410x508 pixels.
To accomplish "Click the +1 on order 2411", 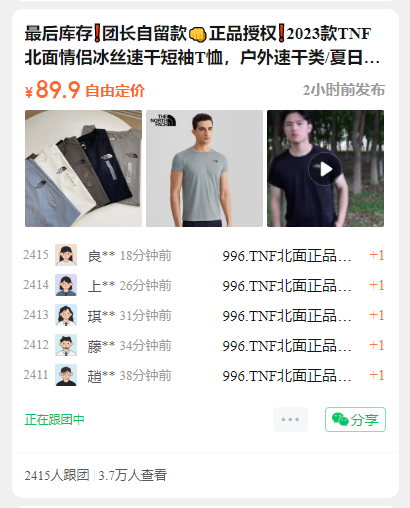I will [x=377, y=375].
